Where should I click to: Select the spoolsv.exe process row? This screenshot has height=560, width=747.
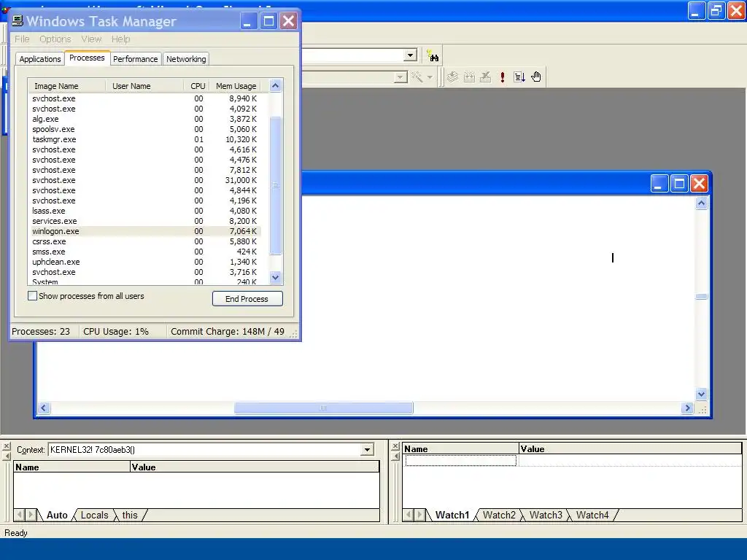[x=144, y=129]
